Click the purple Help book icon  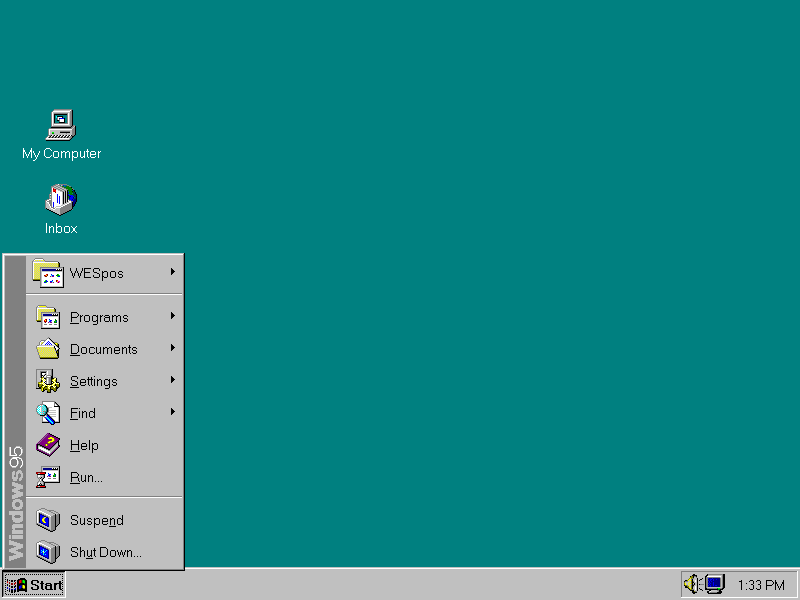[48, 445]
